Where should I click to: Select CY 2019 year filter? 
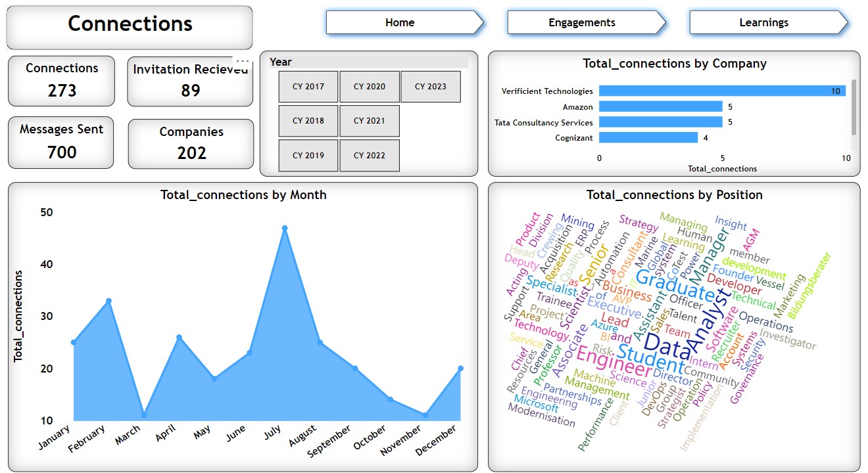coord(308,156)
